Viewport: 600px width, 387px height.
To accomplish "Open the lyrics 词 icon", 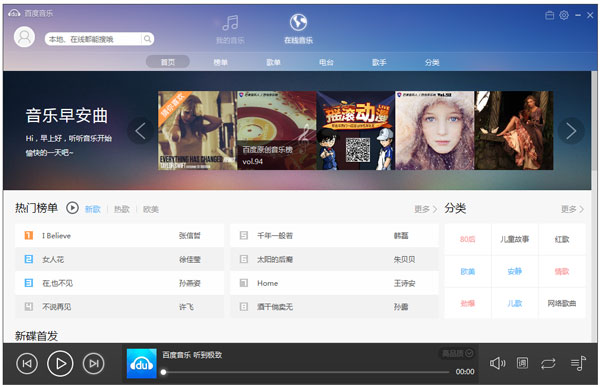I will [x=522, y=363].
